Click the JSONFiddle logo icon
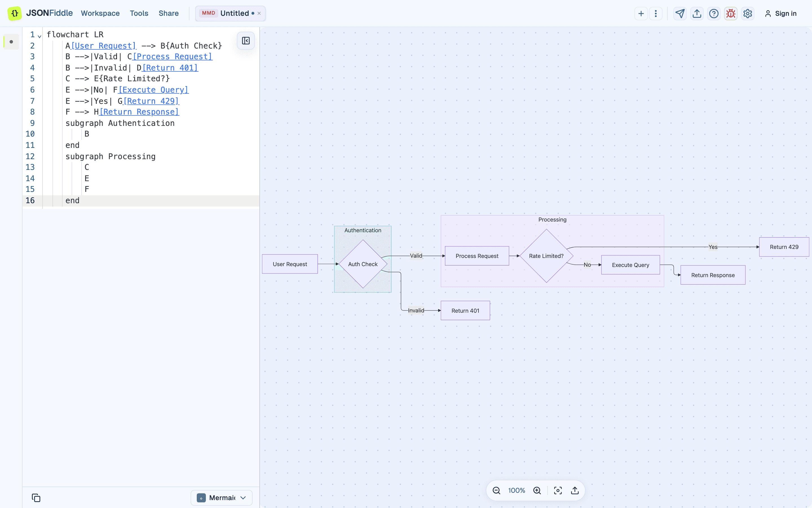The height and width of the screenshot is (508, 812). (x=14, y=14)
